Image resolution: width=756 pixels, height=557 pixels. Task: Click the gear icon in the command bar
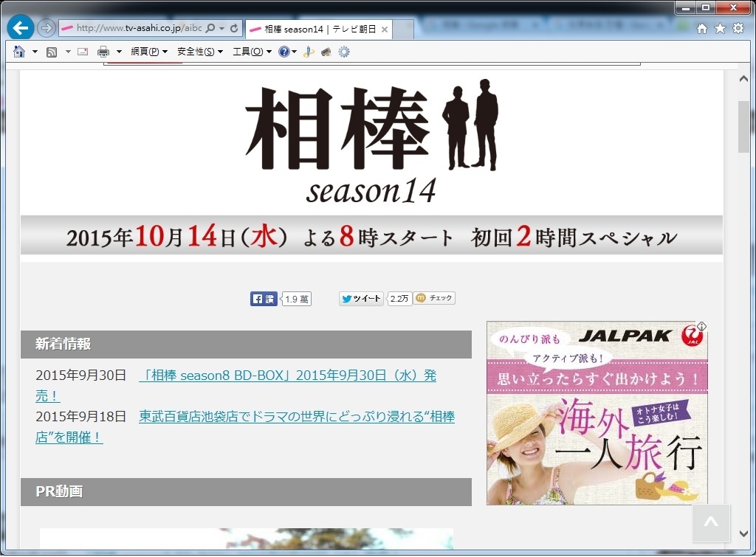[x=344, y=52]
